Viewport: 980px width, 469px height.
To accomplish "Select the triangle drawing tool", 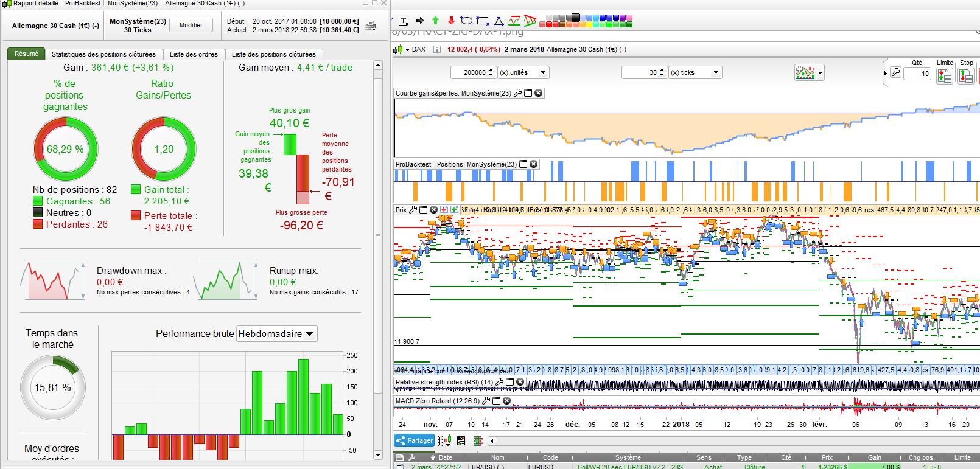I will coord(499,21).
